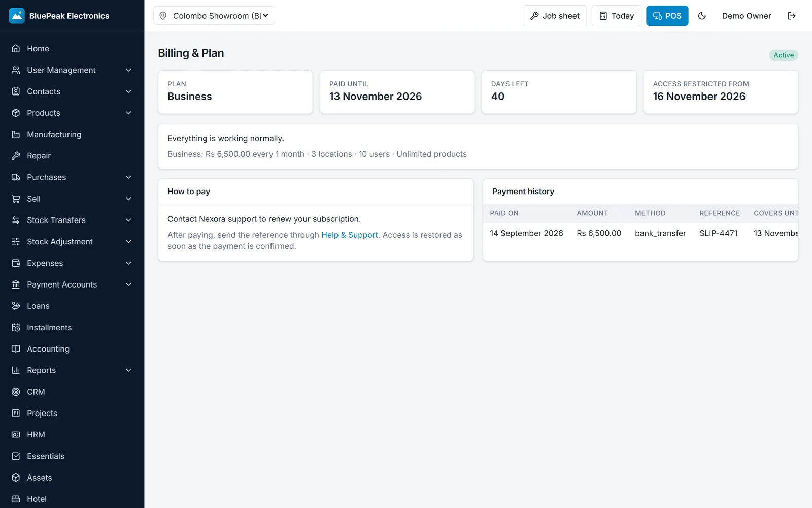Click the logout arrow icon

[x=791, y=16]
